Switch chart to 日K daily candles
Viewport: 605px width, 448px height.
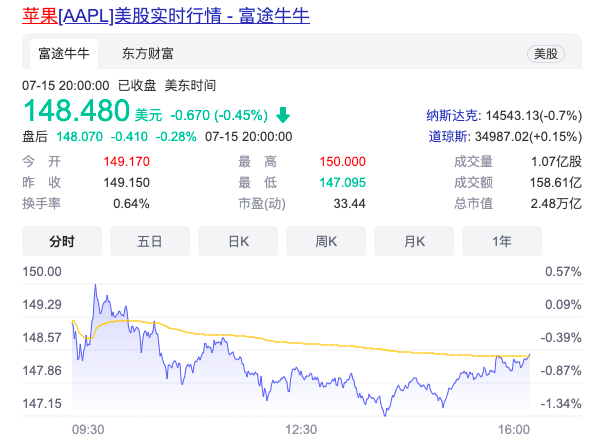point(238,241)
